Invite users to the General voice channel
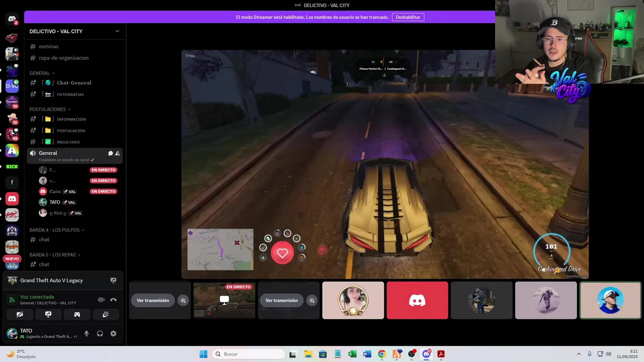This screenshot has height=362, width=644. [117, 153]
